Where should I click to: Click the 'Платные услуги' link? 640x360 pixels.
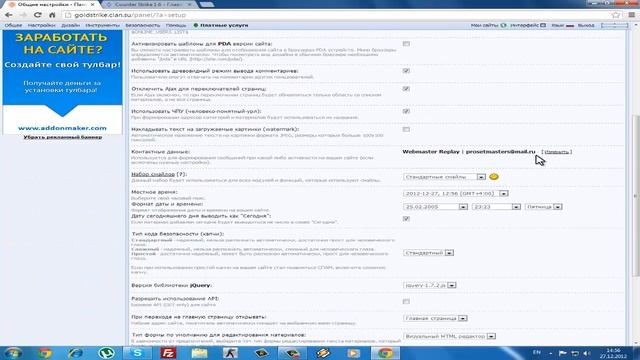click(x=224, y=25)
